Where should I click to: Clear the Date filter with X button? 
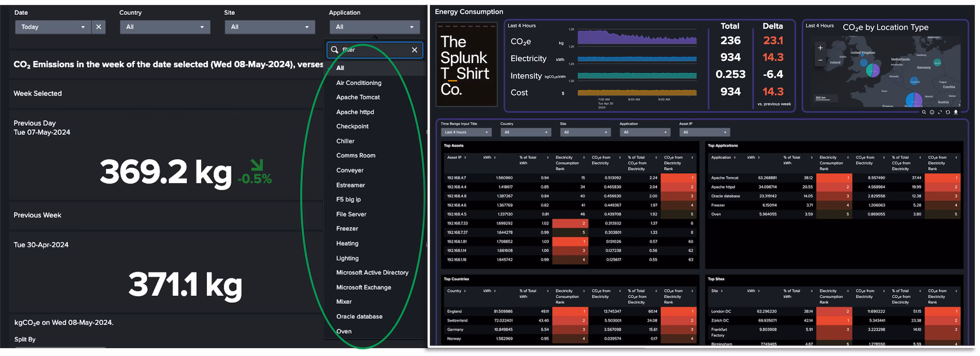99,27
